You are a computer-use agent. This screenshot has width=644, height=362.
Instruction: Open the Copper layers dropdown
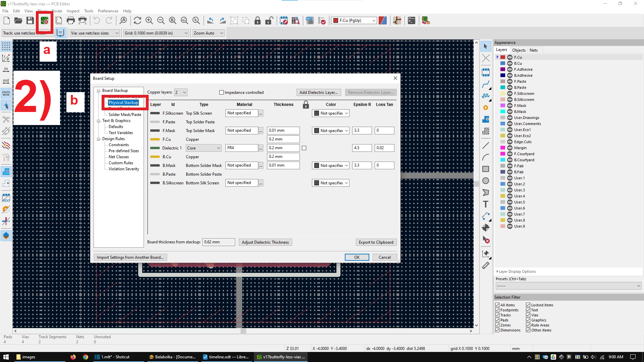pyautogui.click(x=180, y=92)
